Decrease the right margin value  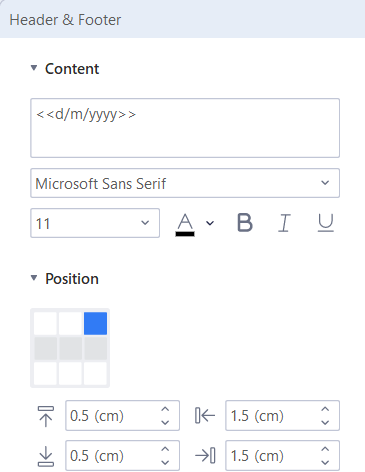[x=325, y=463]
